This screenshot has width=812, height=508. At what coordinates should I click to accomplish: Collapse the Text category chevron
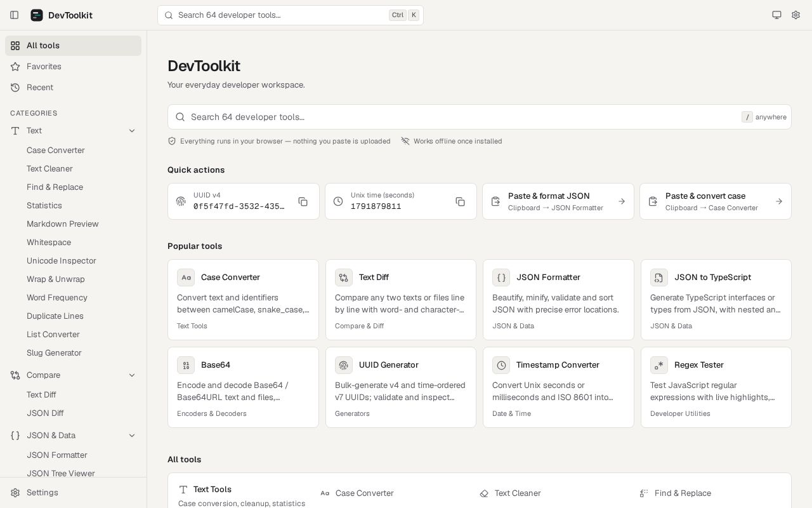click(132, 131)
